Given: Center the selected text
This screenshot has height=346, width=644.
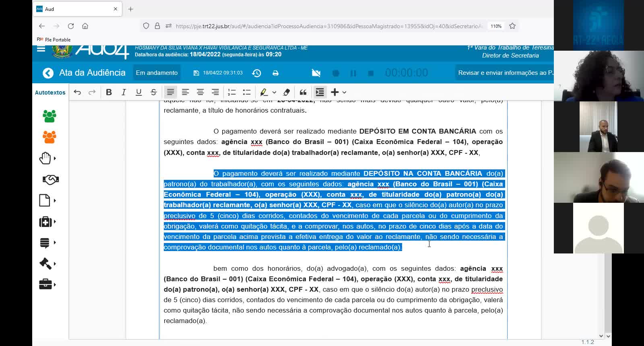Looking at the screenshot, I should click(x=200, y=92).
